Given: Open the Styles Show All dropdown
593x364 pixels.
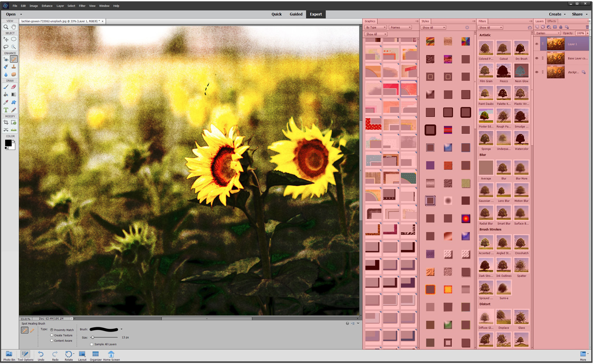Looking at the screenshot, I should pyautogui.click(x=434, y=27).
